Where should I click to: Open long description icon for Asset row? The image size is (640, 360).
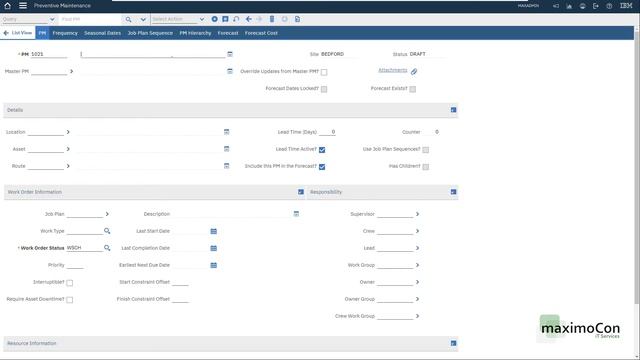(227, 149)
